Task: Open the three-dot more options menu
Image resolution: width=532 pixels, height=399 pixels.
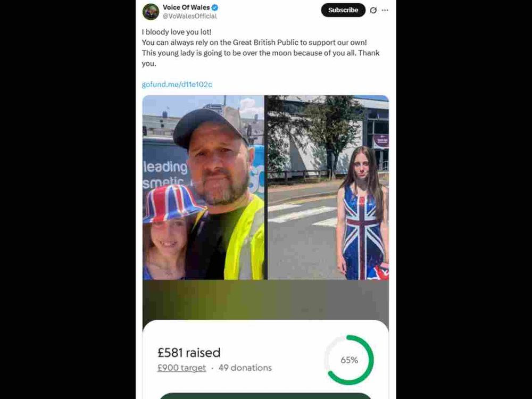Action: point(385,10)
